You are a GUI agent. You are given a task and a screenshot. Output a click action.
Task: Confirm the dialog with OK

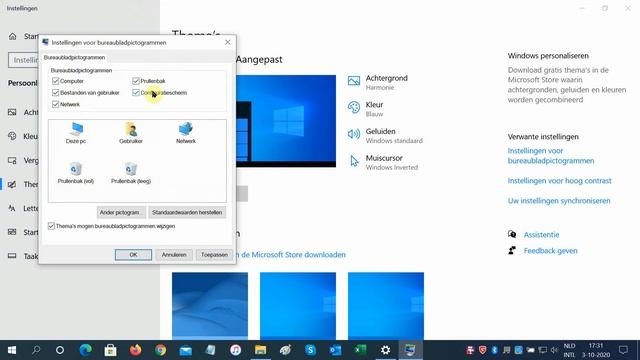click(133, 255)
